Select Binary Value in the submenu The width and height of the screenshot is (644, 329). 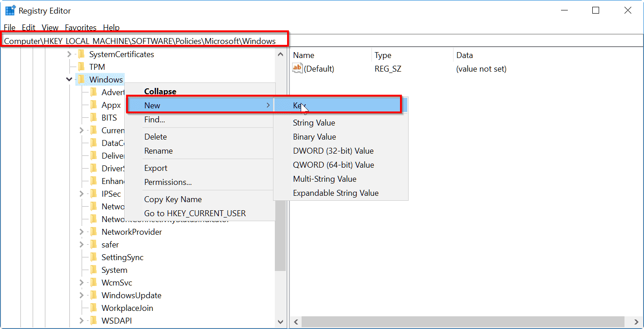(341, 137)
